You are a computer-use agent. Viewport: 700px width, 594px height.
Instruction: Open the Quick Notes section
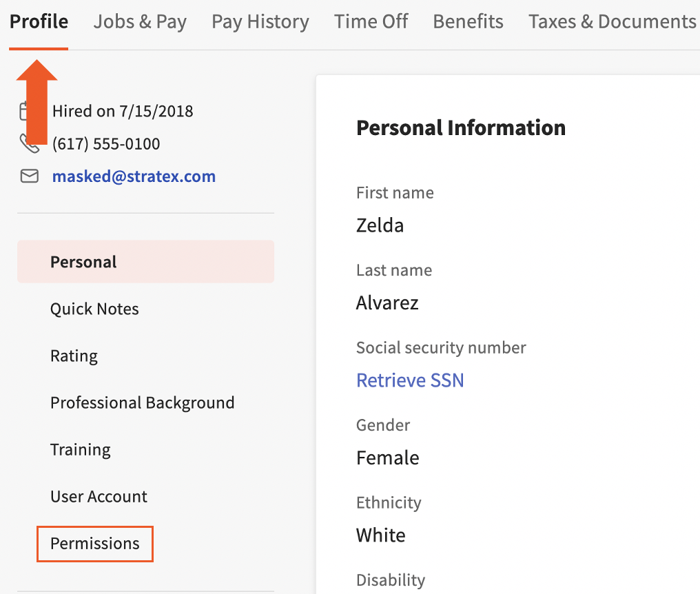[94, 309]
